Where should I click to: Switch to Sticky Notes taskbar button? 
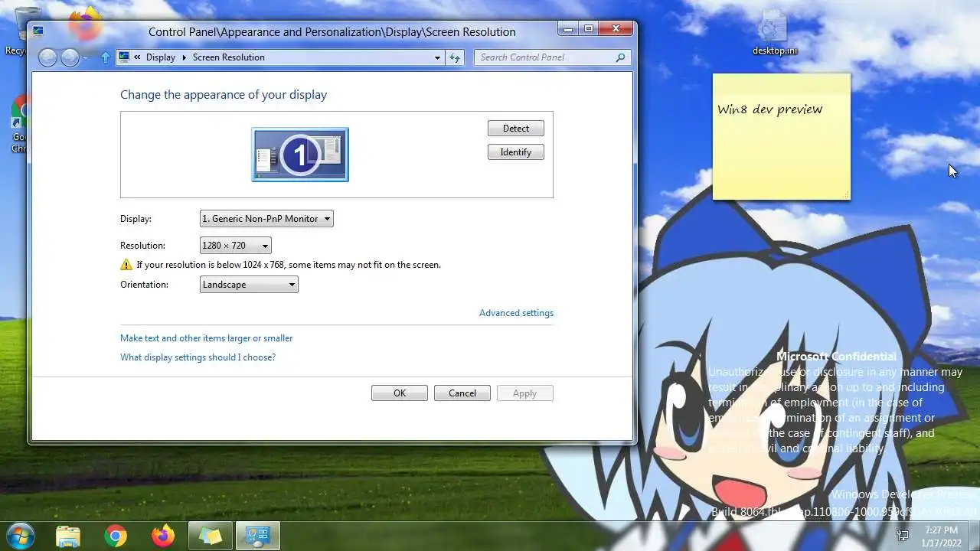click(x=211, y=536)
